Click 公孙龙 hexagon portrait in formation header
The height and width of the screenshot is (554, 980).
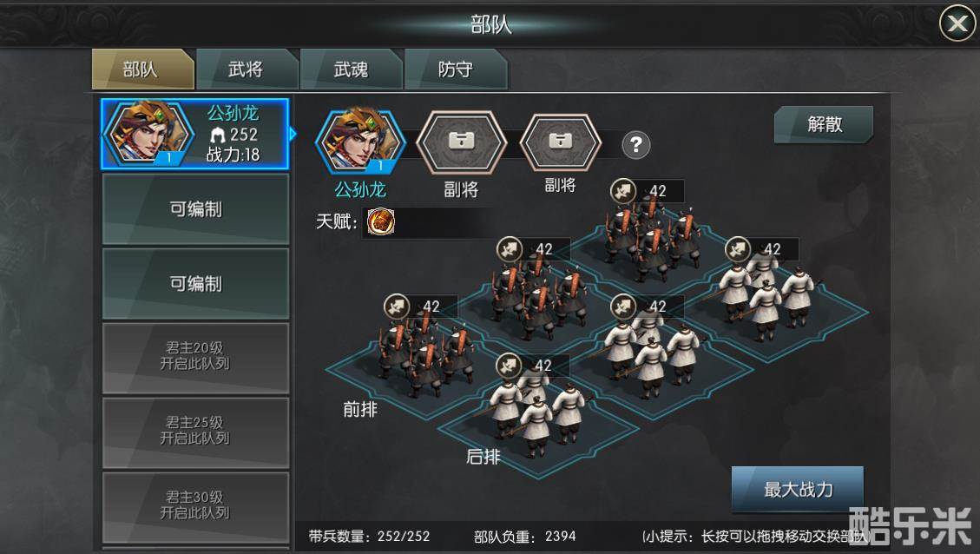(x=360, y=142)
